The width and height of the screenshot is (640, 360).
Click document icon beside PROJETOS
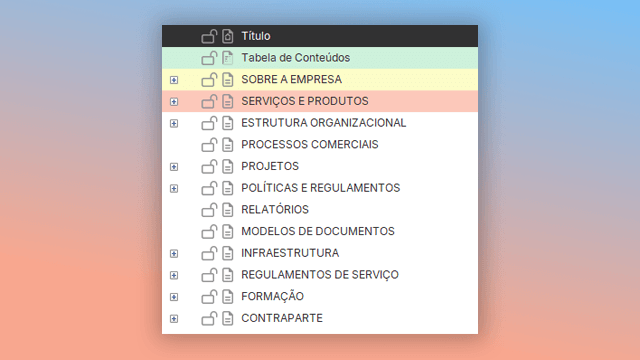tap(228, 167)
